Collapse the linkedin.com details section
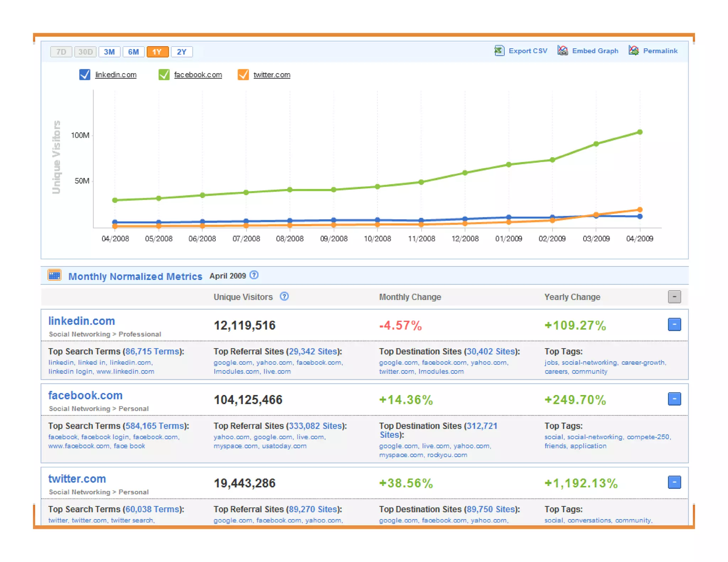This screenshot has width=728, height=562. [674, 324]
